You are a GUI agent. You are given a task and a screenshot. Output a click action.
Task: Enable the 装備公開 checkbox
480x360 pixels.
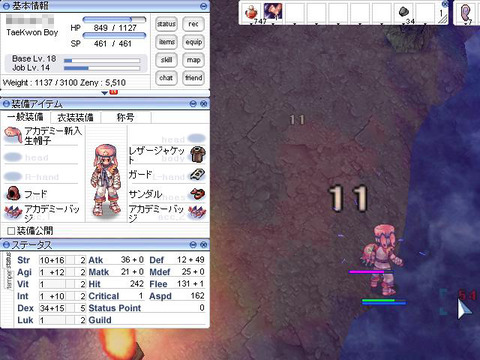click(x=11, y=231)
